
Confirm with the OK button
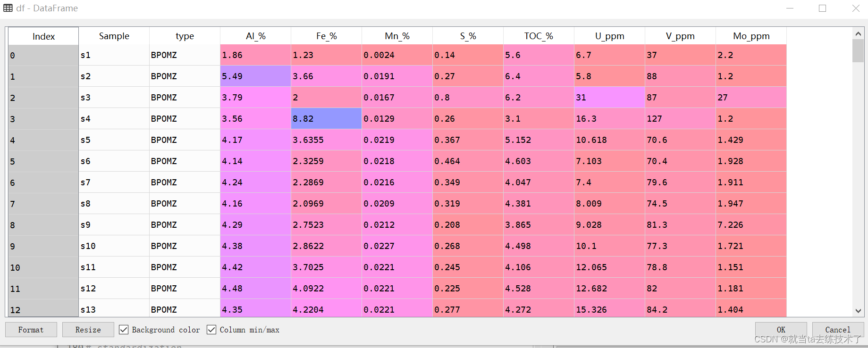pyautogui.click(x=781, y=330)
